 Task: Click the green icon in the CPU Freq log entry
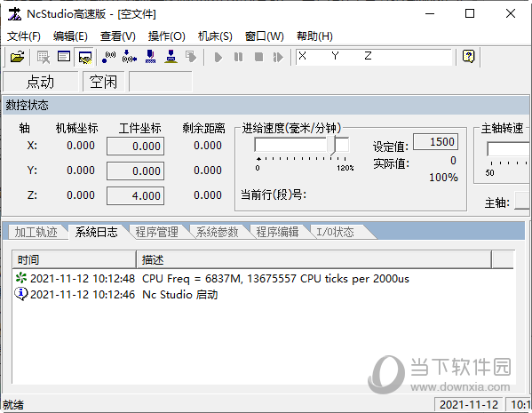pos(21,278)
